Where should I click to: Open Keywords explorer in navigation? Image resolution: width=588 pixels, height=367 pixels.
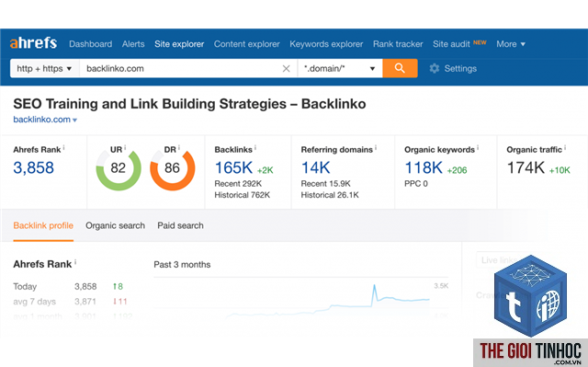coord(326,44)
